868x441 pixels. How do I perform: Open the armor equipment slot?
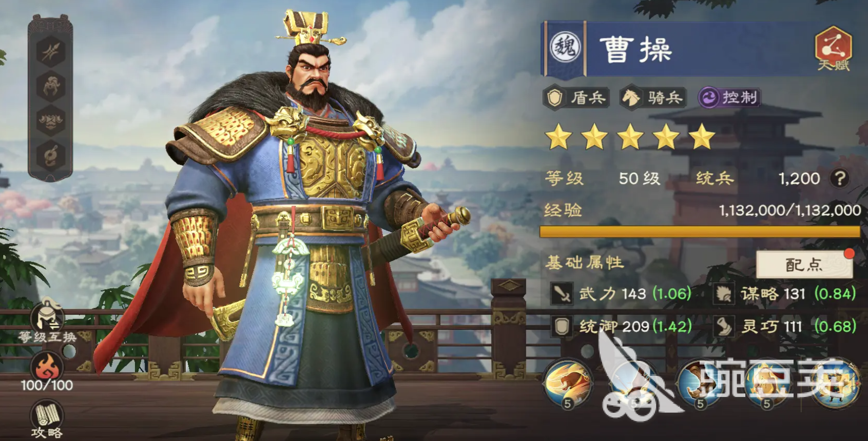50,121
